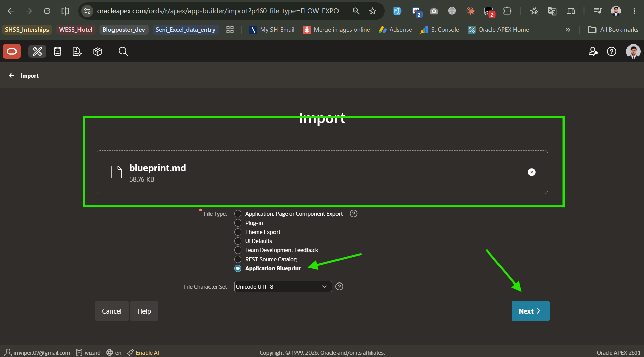Open the S. Console bookmark
Viewport: 644px width, 357px height.
pyautogui.click(x=440, y=30)
